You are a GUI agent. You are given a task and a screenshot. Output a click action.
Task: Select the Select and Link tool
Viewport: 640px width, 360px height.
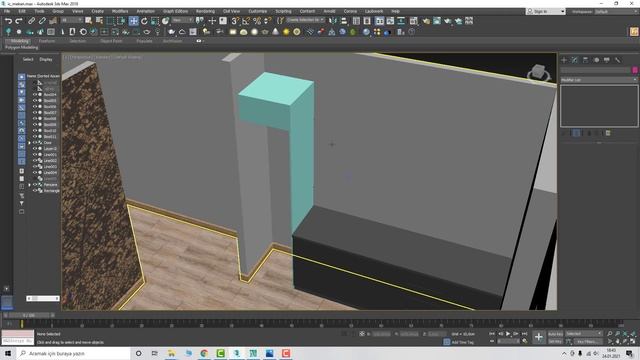coord(31,20)
